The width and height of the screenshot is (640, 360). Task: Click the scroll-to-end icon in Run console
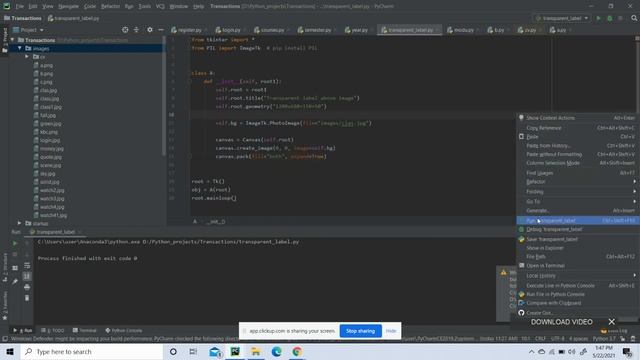[x=27, y=276]
